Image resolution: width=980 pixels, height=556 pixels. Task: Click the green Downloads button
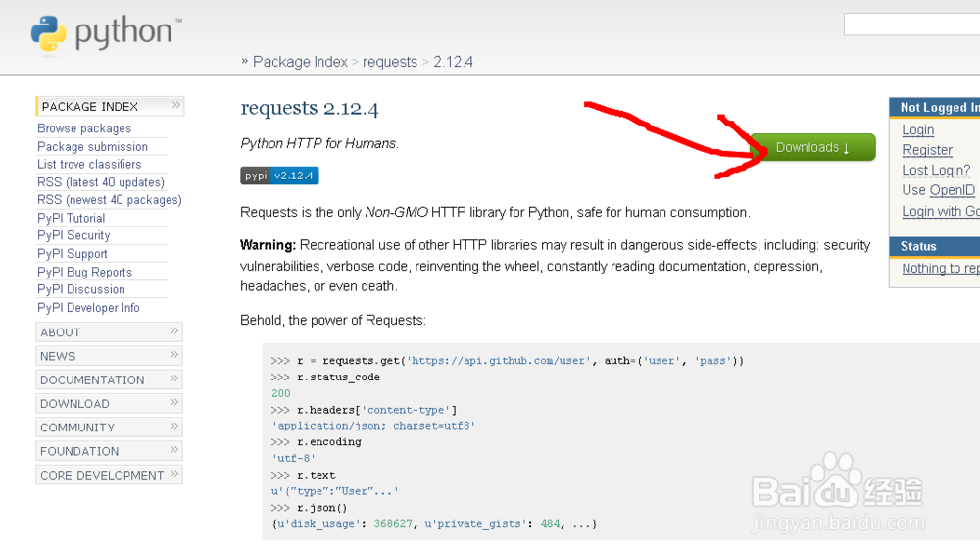click(x=812, y=148)
